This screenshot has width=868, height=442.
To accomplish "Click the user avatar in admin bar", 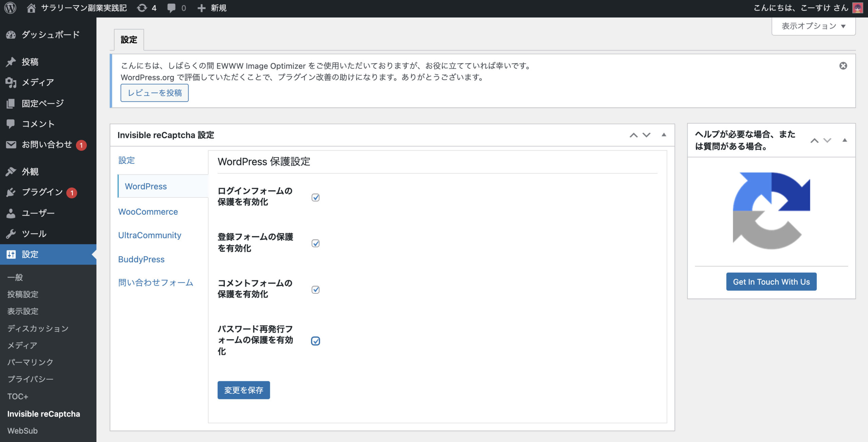I will pyautogui.click(x=857, y=8).
